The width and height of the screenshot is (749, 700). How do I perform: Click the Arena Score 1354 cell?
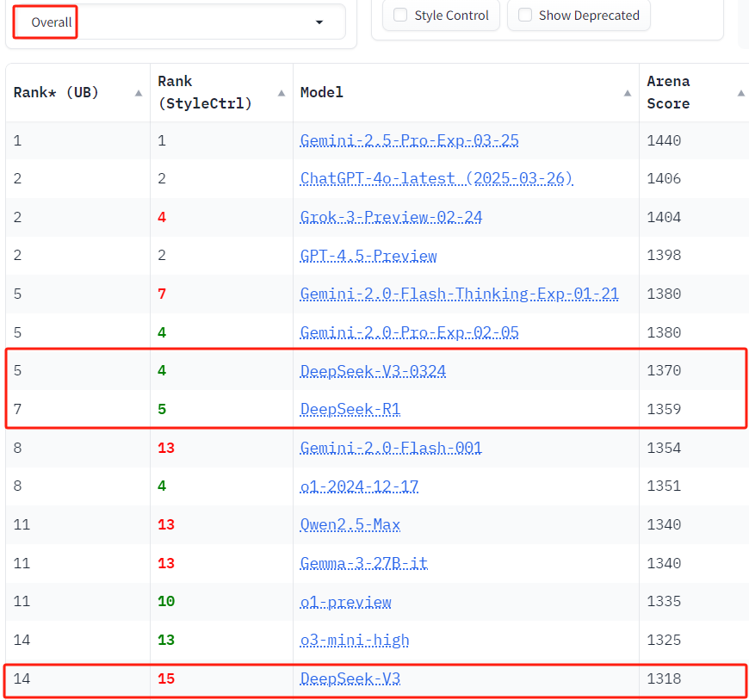click(x=664, y=448)
